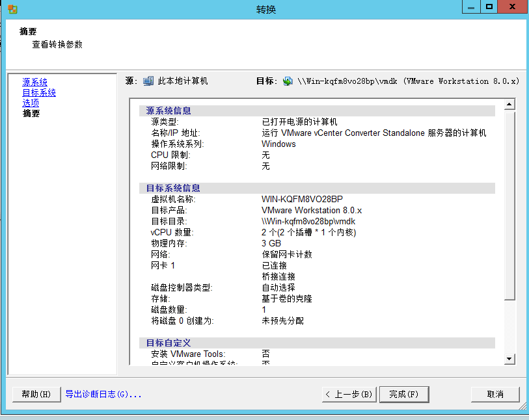
Task: Click the VMware Workstation 8.0.x product value
Action: (312, 211)
